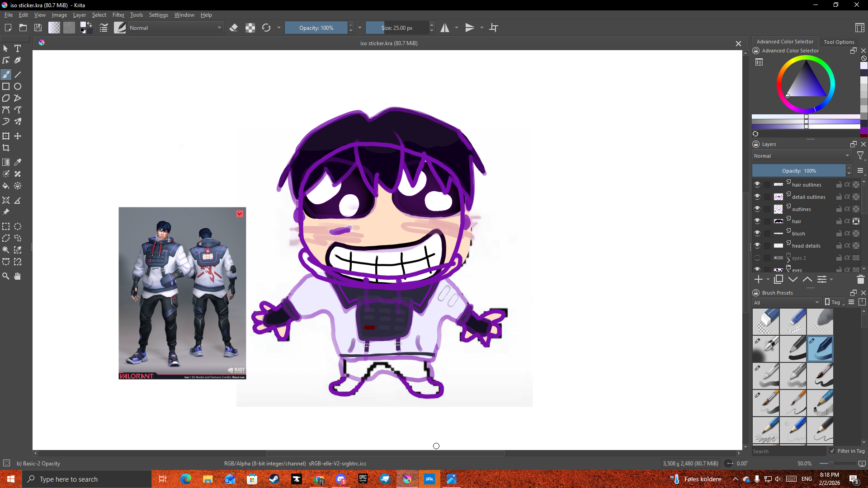Delete the selected layer
This screenshot has width=868, height=488.
coord(860,279)
